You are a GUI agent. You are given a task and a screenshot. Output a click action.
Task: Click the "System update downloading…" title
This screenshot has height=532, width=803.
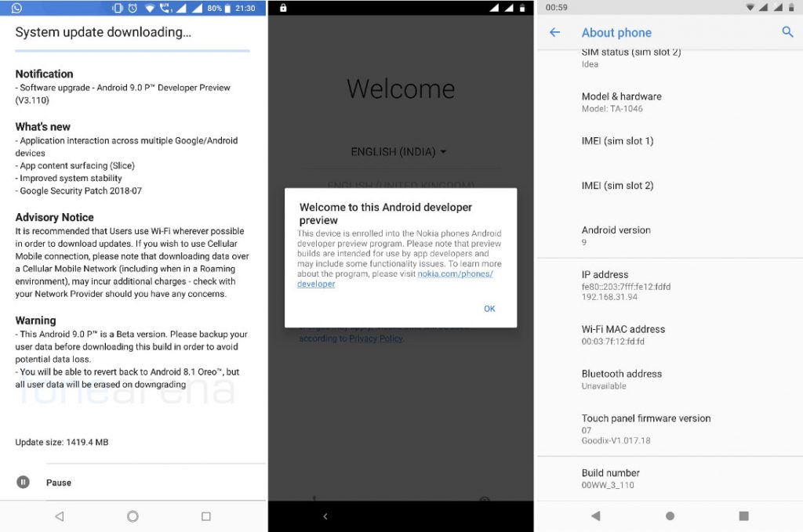click(103, 32)
